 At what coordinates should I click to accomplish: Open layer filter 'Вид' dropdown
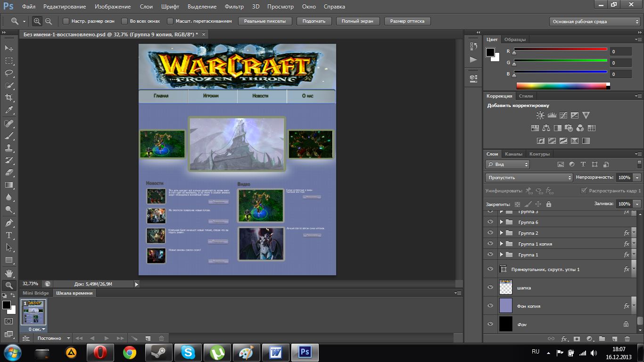(x=507, y=165)
